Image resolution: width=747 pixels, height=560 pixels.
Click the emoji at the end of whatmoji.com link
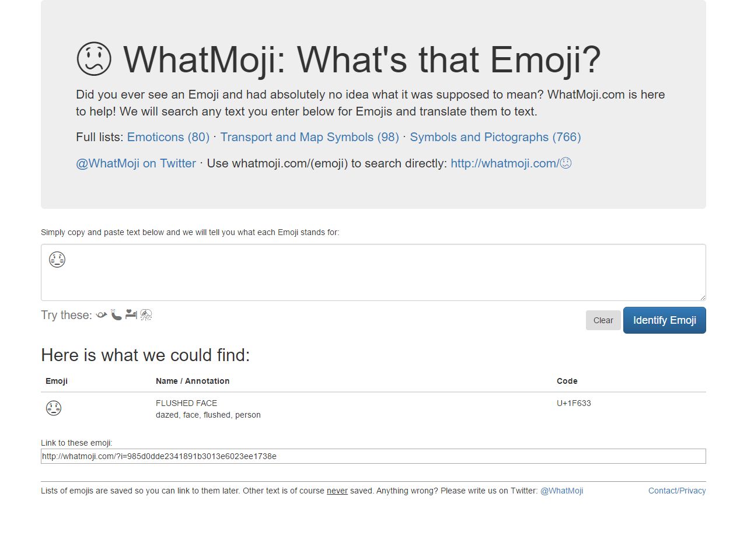click(x=566, y=163)
